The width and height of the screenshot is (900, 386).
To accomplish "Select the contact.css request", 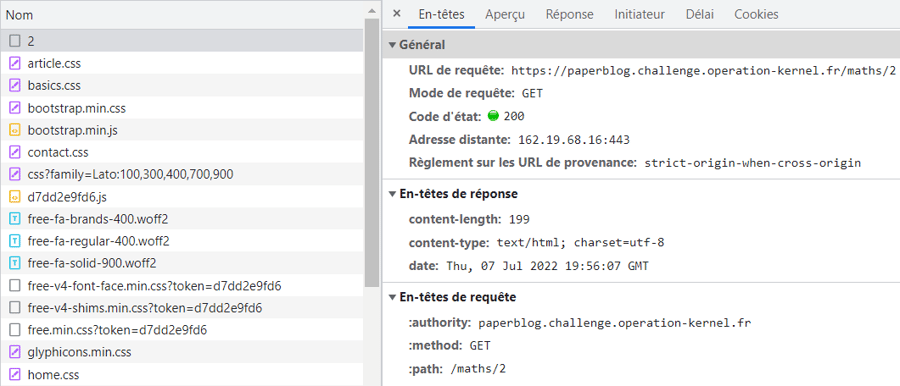I will click(x=182, y=153).
